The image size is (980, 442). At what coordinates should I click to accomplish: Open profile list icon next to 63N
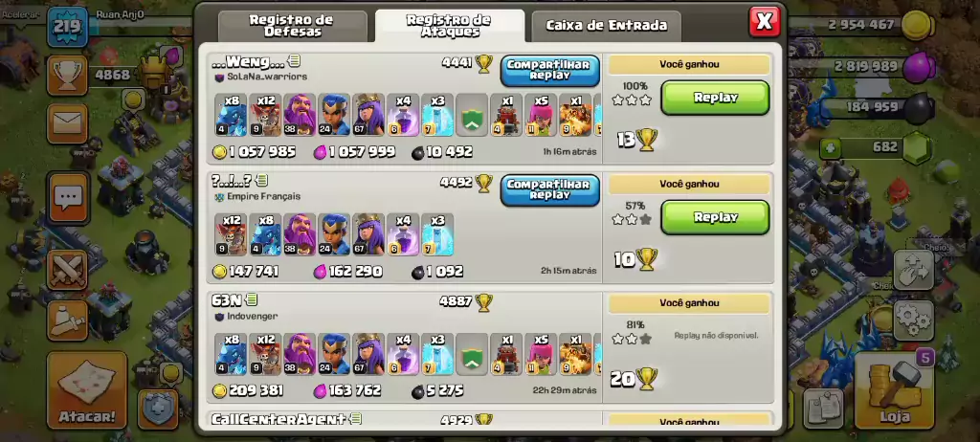click(x=252, y=300)
